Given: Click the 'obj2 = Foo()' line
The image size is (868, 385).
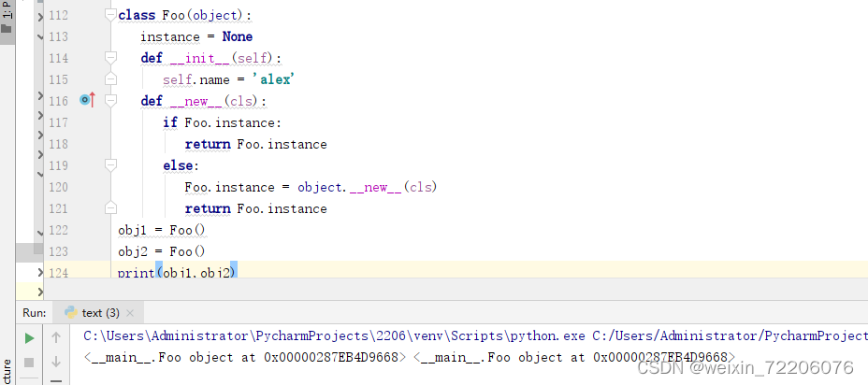Looking at the screenshot, I should click(x=162, y=251).
